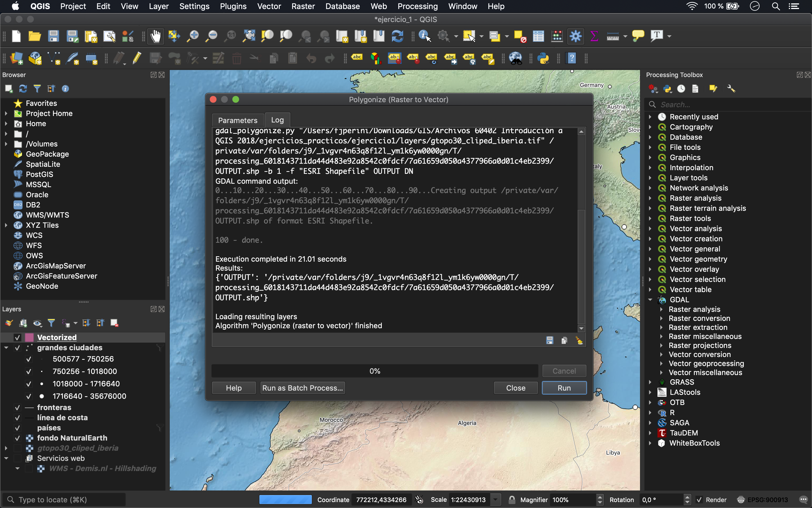The height and width of the screenshot is (508, 812).
Task: Expand the Recently used toolbox group
Action: tap(650, 117)
